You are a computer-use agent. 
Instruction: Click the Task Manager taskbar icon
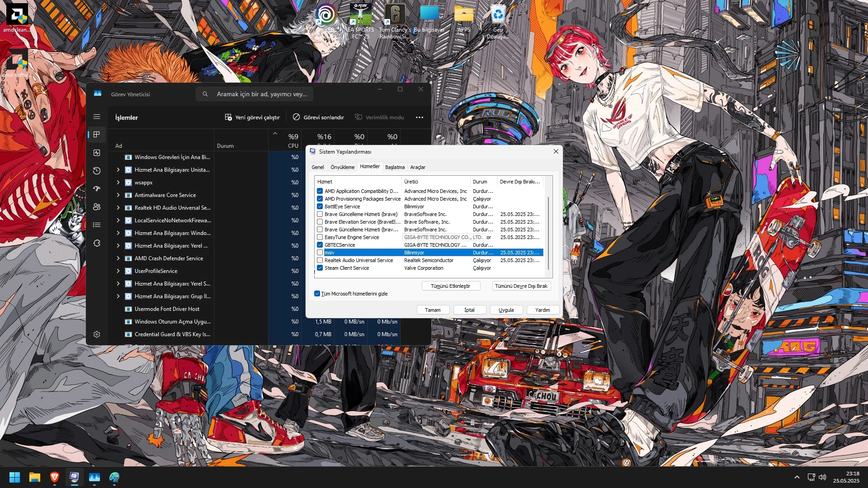pos(94,477)
